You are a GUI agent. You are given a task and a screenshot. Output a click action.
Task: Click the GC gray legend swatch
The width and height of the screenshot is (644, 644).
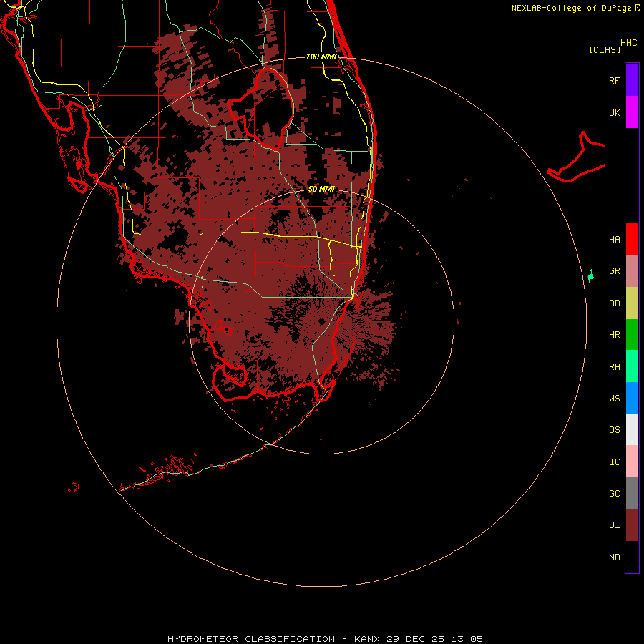coord(632,493)
